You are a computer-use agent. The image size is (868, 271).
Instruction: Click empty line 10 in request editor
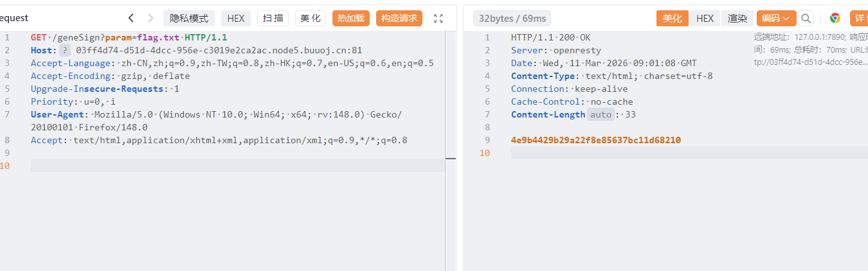tap(237, 166)
